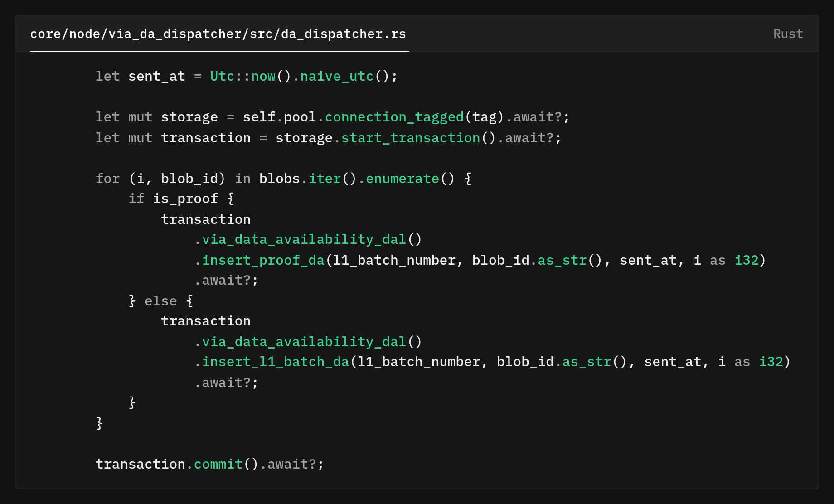Click the commit method on the last line

coord(218,464)
